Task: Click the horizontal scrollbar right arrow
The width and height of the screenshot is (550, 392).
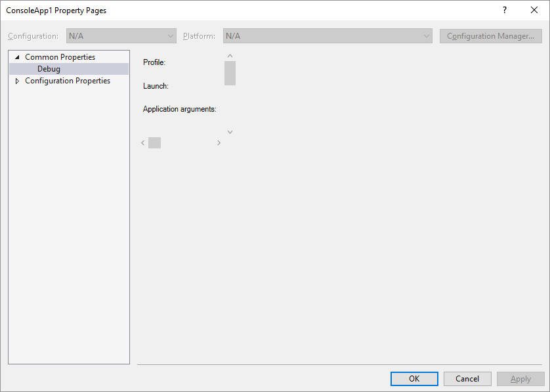Action: 219,143
